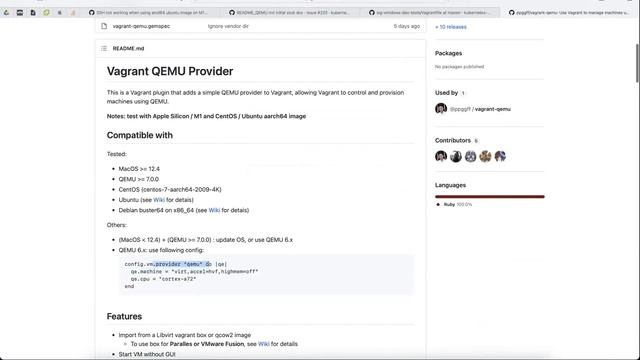This screenshot has height=360, width=640.
Task: Open the dark square pinned tab
Action: point(20,13)
